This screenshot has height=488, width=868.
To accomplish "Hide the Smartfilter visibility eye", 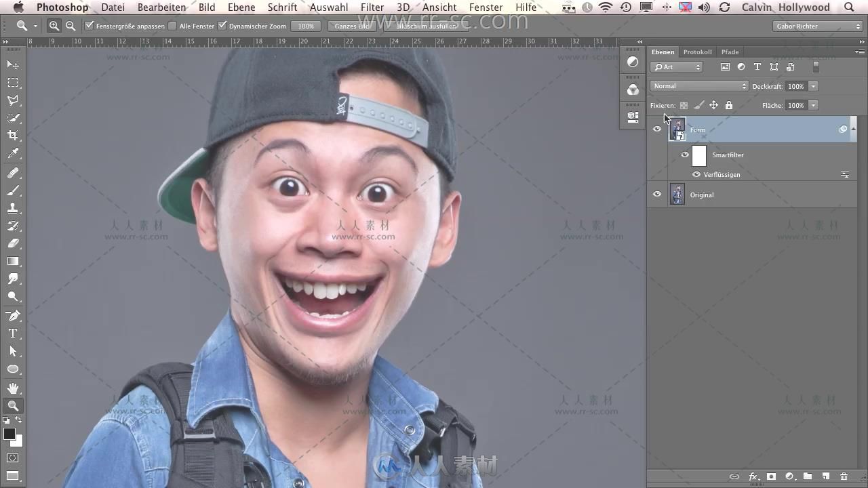I will tap(685, 155).
